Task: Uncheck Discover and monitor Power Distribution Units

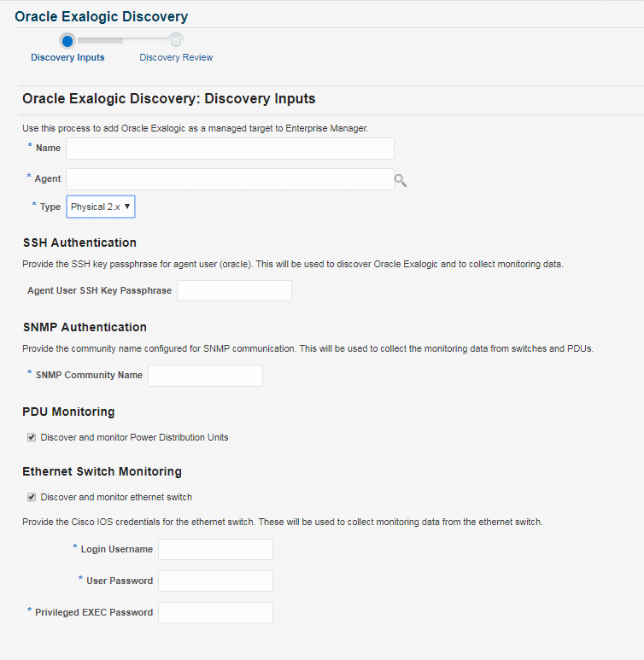Action: click(32, 437)
